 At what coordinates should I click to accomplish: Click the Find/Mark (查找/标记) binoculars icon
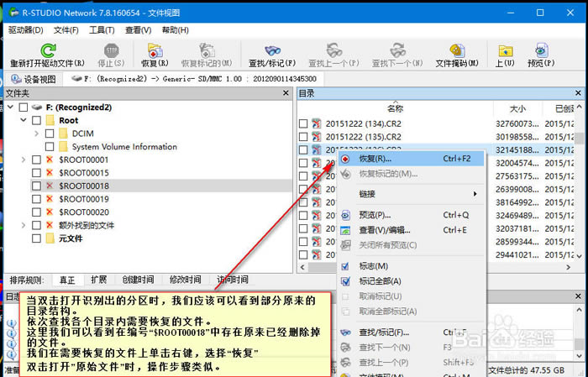pyautogui.click(x=272, y=50)
